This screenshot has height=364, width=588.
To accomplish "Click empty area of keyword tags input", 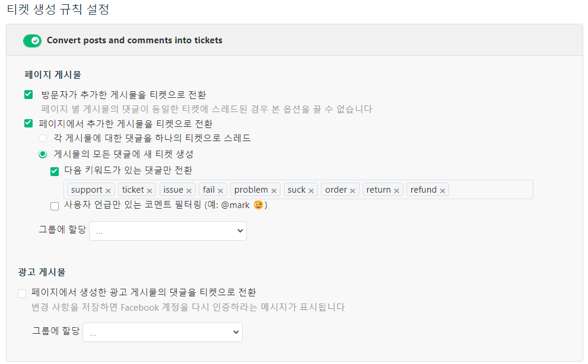I will pyautogui.click(x=490, y=190).
